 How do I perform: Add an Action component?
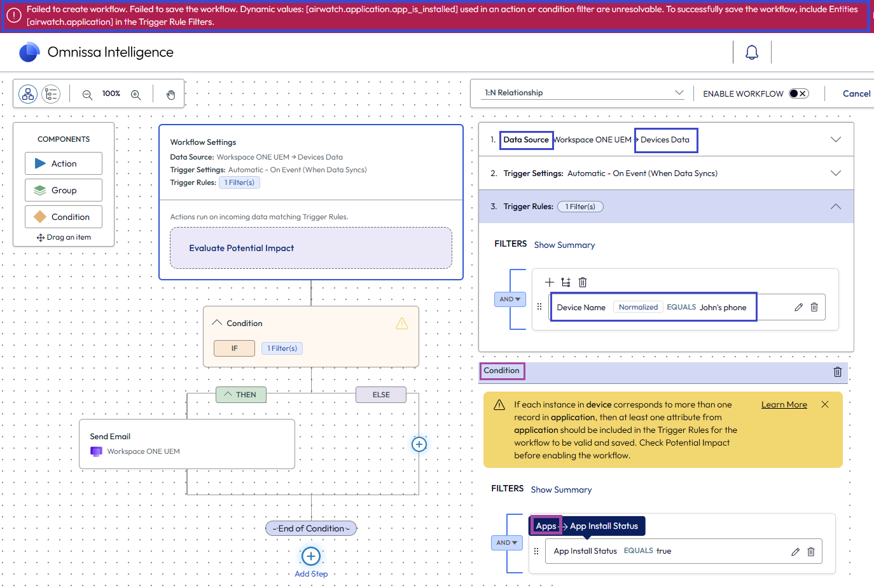pyautogui.click(x=64, y=163)
